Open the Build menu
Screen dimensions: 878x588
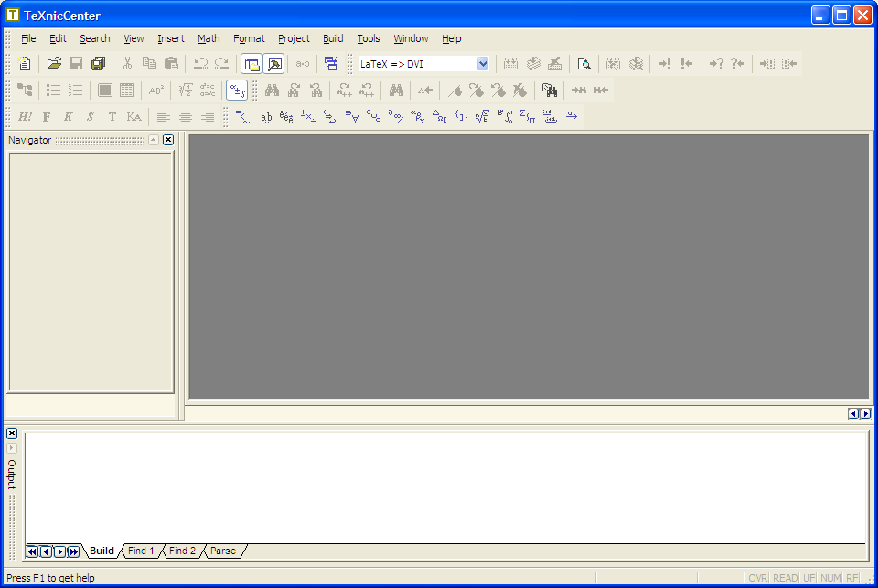(x=333, y=38)
